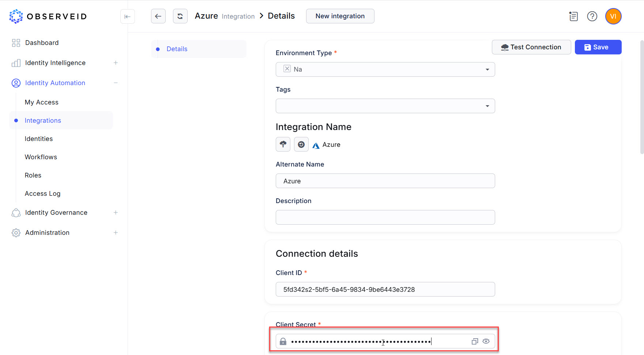Click the reset icon beside Azure logo
The width and height of the screenshot is (644, 355).
301,144
